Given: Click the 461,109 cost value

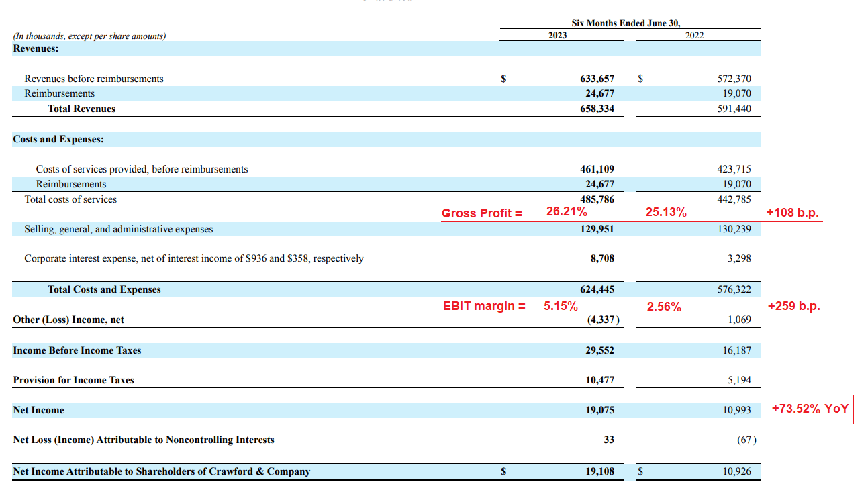Looking at the screenshot, I should coord(597,169).
